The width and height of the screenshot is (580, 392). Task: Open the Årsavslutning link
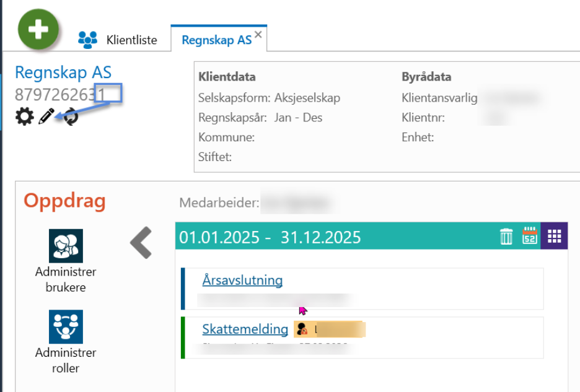(x=242, y=280)
